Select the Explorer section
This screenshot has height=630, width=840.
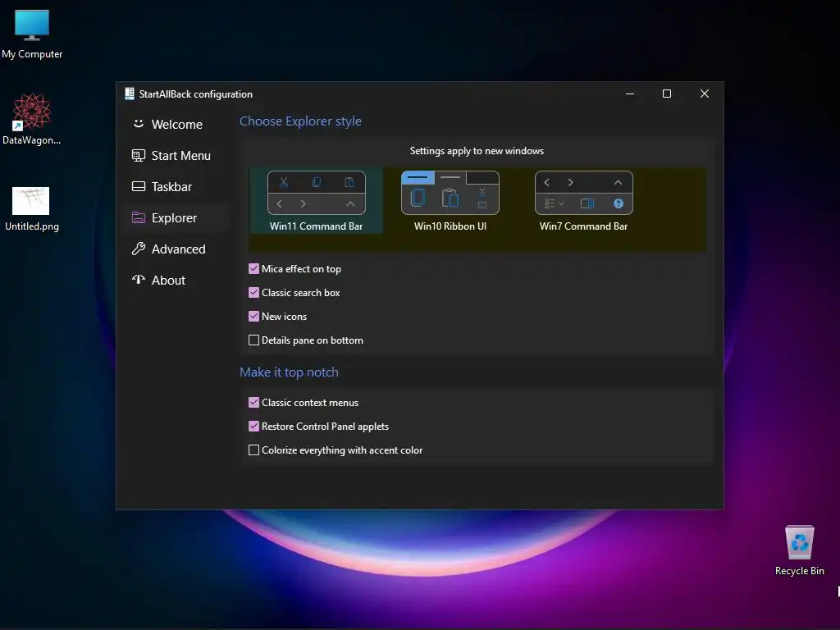pos(177,217)
